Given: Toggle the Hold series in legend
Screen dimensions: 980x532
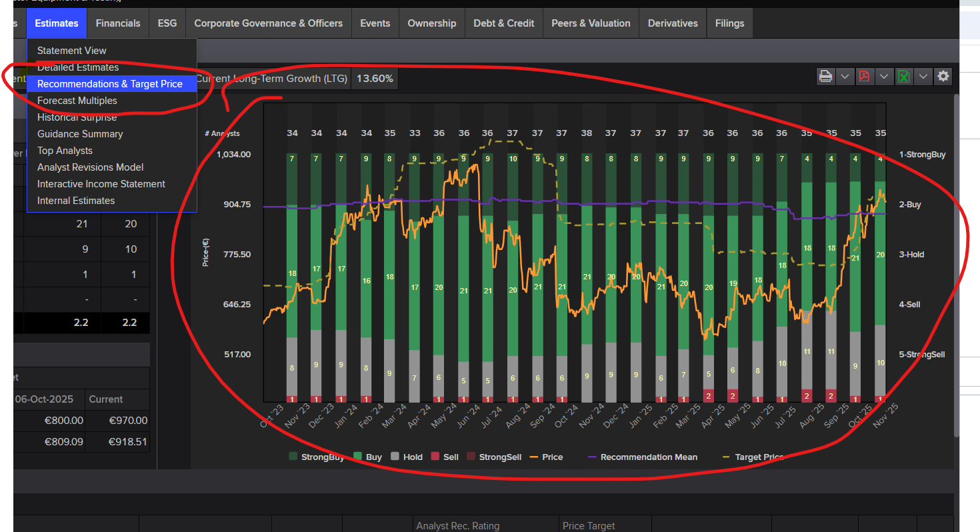Looking at the screenshot, I should (x=407, y=457).
